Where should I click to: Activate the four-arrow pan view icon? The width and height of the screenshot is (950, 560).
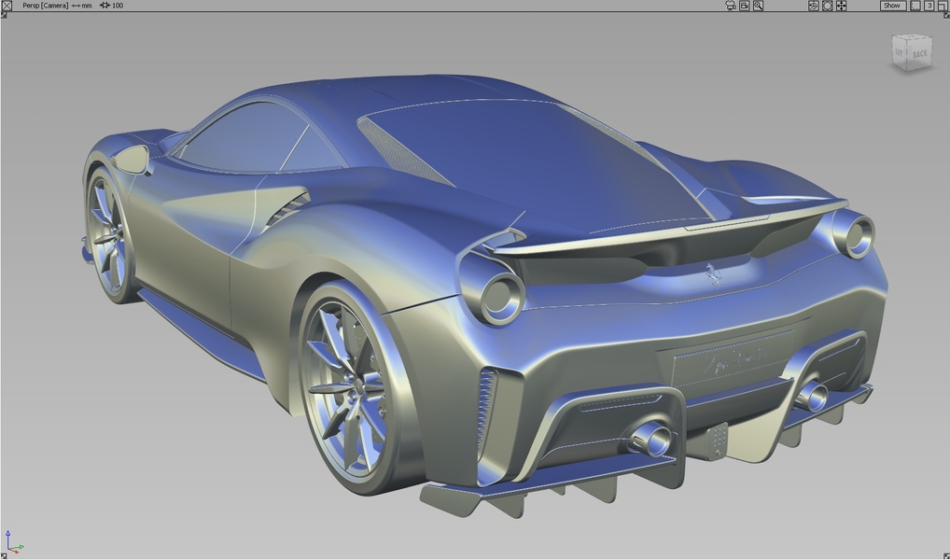tap(842, 6)
